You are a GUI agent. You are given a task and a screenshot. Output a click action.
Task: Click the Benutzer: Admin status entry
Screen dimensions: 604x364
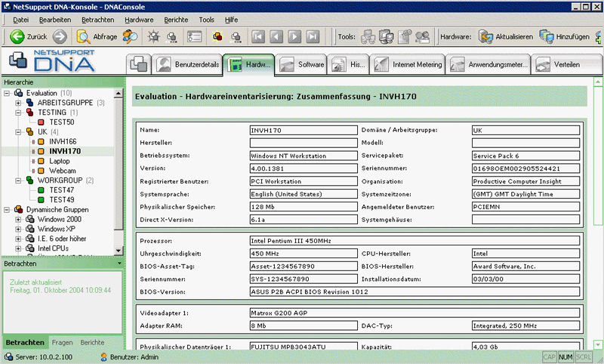[x=130, y=357]
